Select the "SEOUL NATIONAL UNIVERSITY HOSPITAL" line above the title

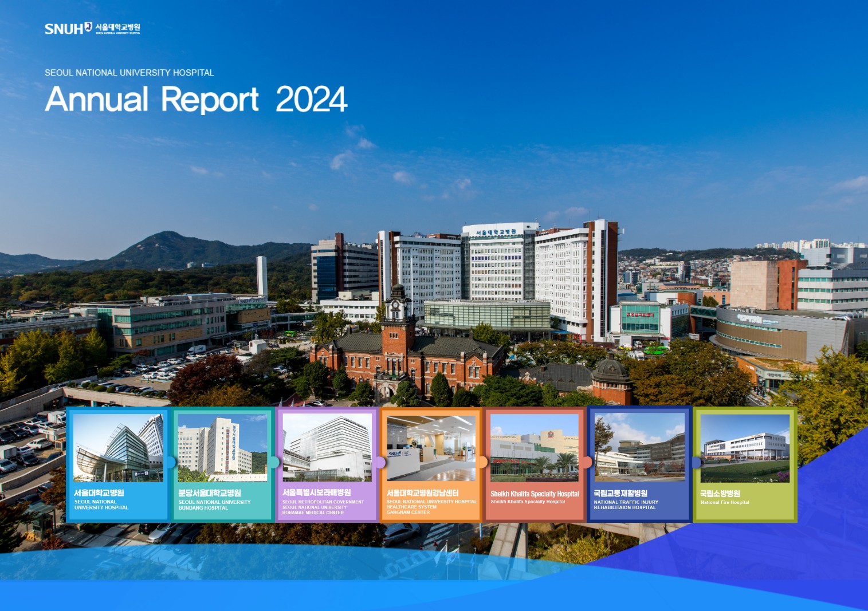(x=129, y=73)
